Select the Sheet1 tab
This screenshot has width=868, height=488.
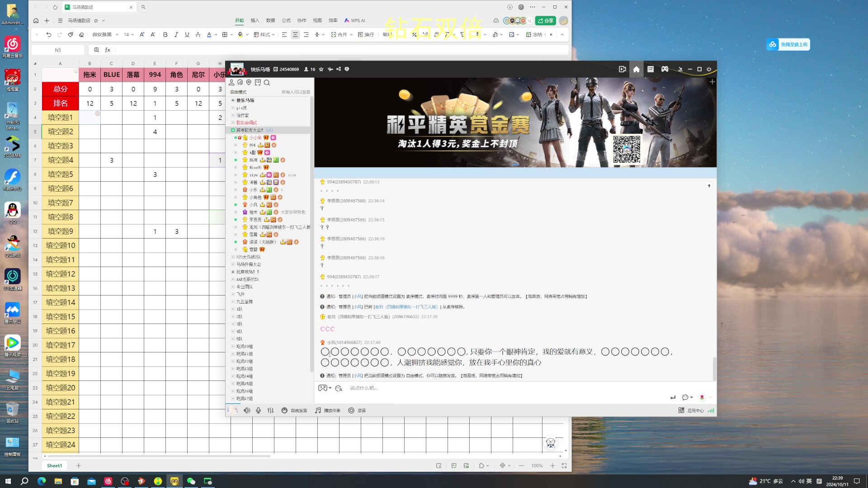(x=54, y=465)
